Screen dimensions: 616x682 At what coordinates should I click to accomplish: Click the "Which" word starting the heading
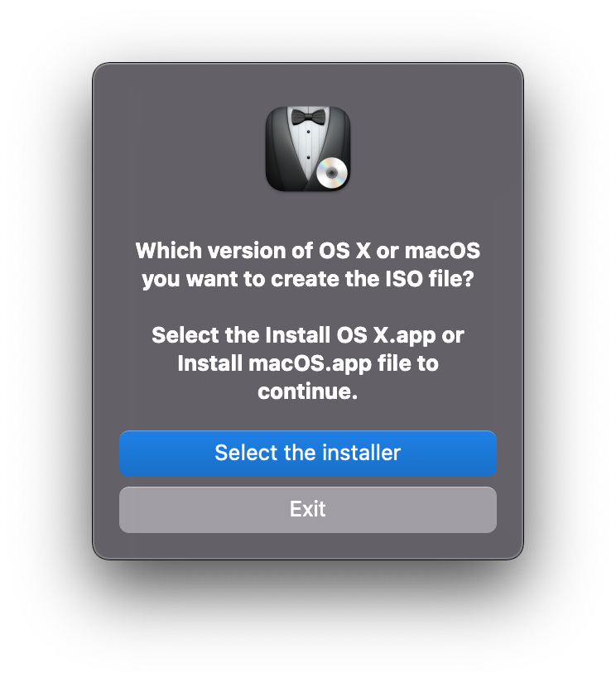tap(169, 251)
